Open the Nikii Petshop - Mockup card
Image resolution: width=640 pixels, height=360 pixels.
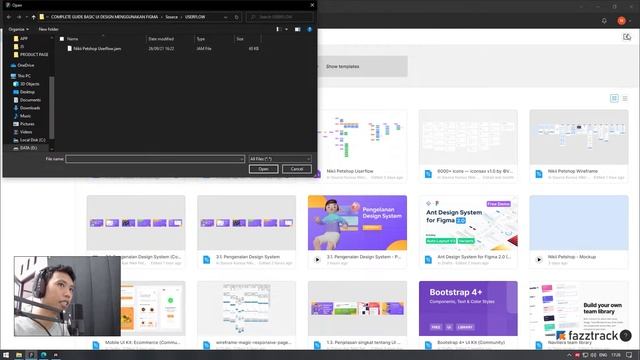(x=579, y=231)
